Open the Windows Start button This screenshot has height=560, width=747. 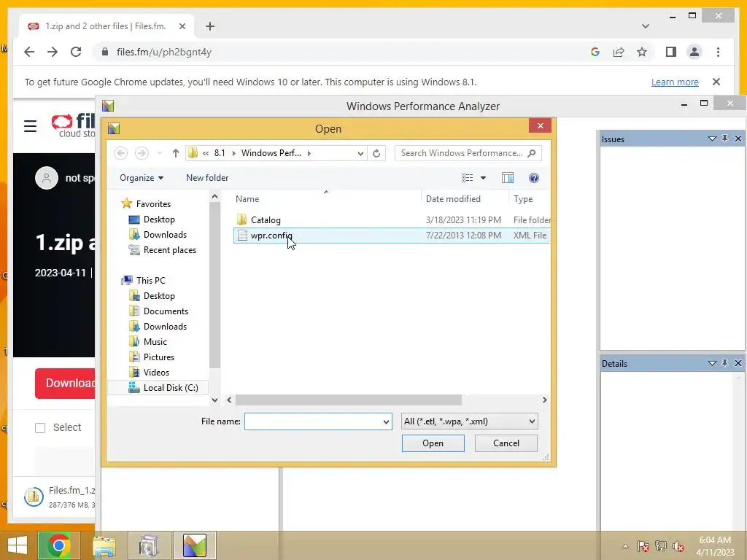17,545
